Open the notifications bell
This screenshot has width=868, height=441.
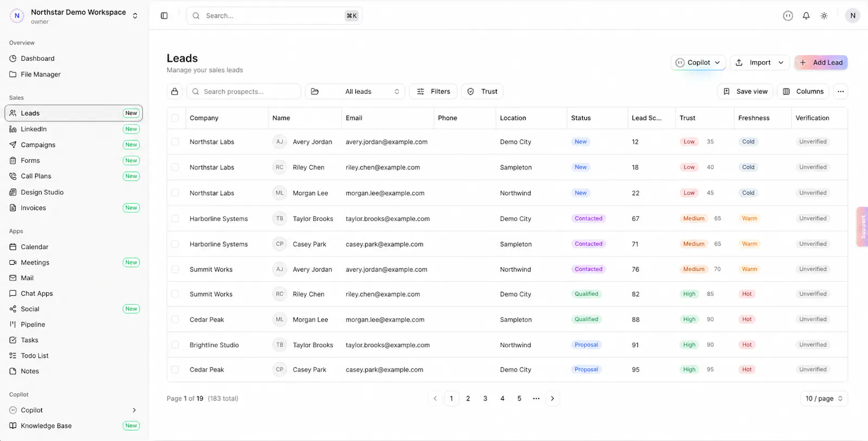[x=806, y=16]
